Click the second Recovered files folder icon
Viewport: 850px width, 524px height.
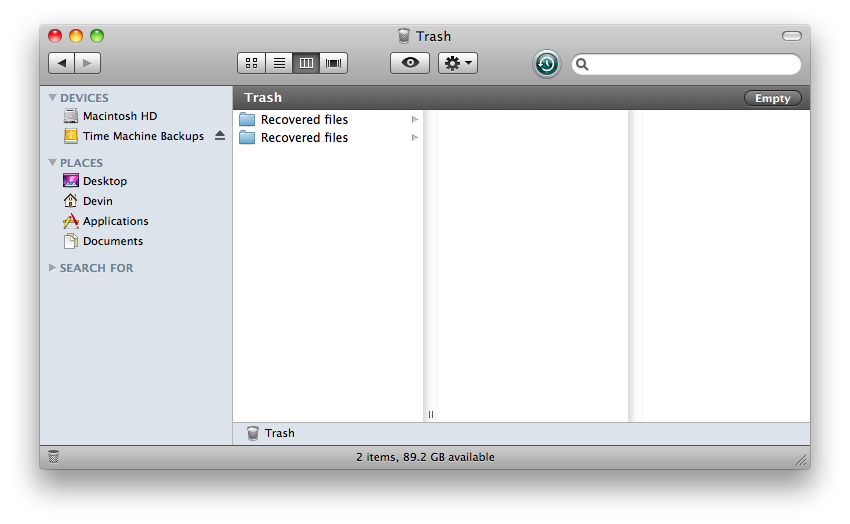(x=247, y=138)
